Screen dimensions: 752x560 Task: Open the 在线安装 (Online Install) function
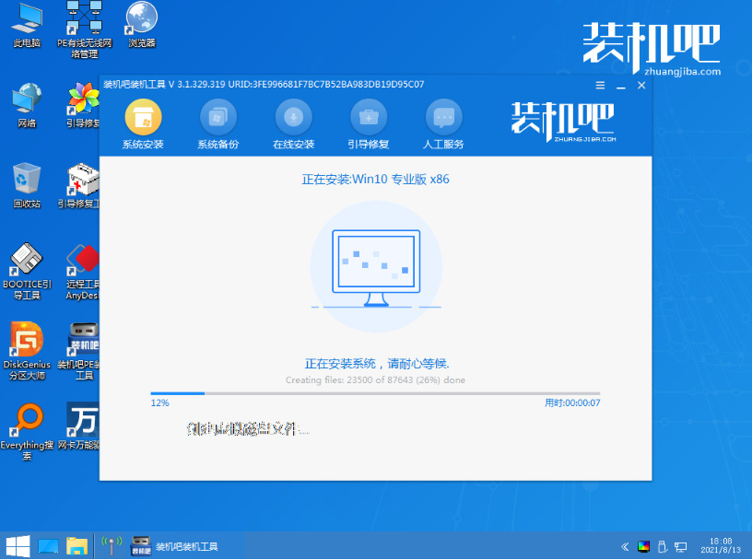click(x=293, y=118)
